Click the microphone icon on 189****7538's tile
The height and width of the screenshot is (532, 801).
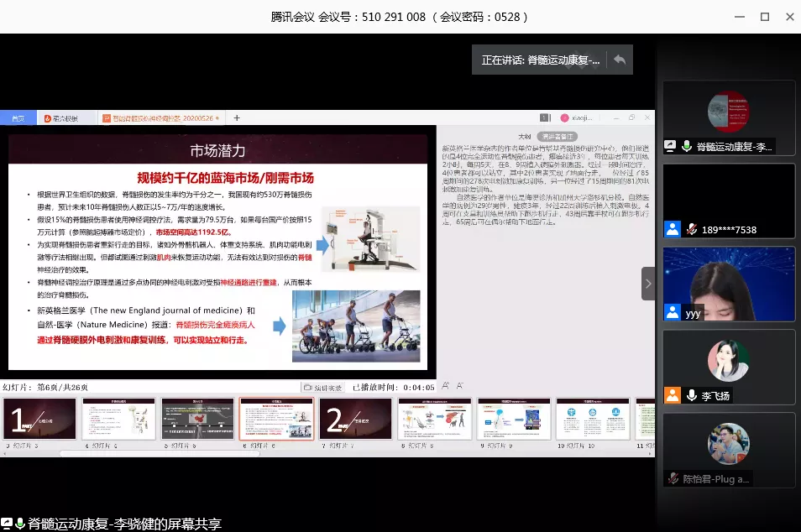pyautogui.click(x=692, y=229)
